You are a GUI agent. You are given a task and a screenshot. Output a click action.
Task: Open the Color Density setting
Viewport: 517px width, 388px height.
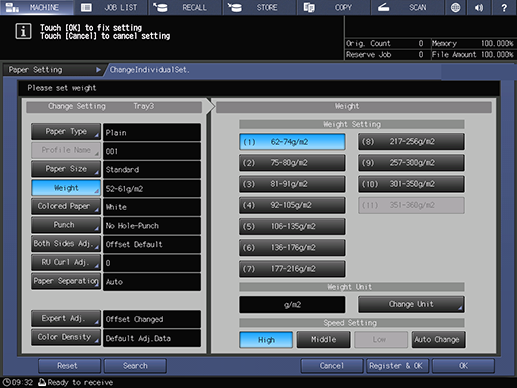click(x=66, y=337)
